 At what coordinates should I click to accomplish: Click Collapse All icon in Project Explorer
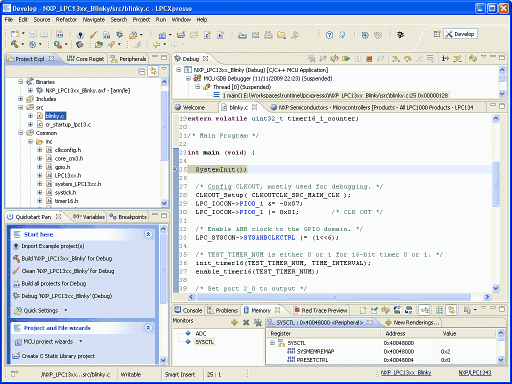pos(142,71)
